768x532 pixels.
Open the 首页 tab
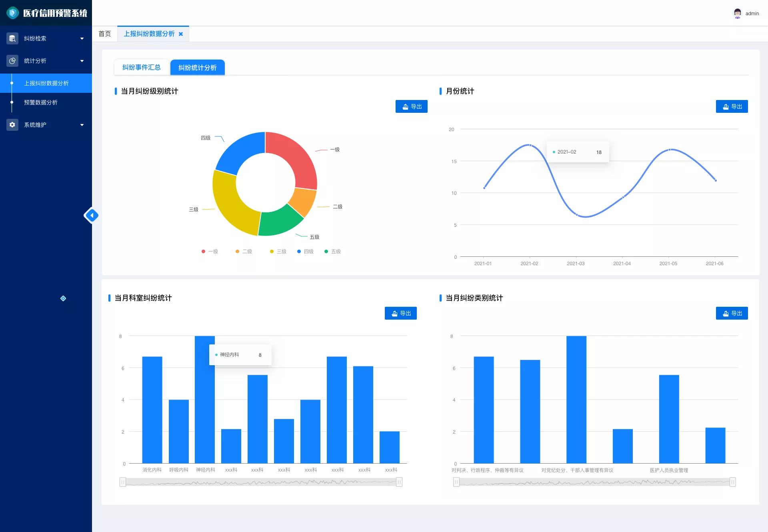tap(105, 34)
